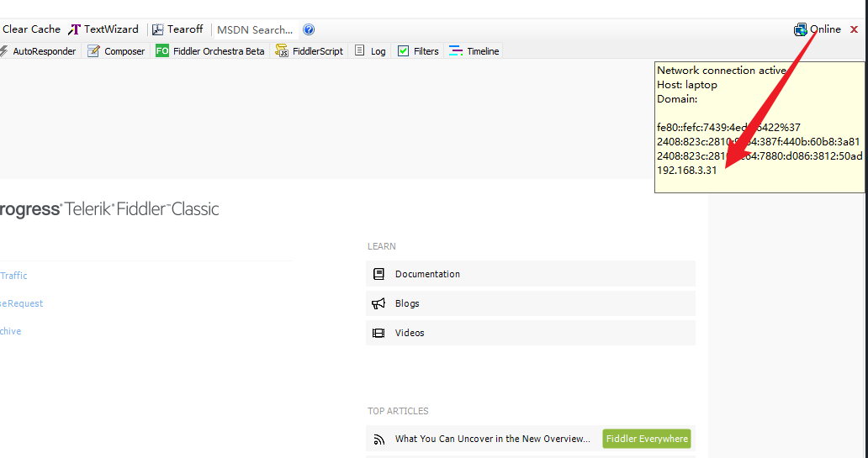Open the What You Can Uncover article

(493, 439)
